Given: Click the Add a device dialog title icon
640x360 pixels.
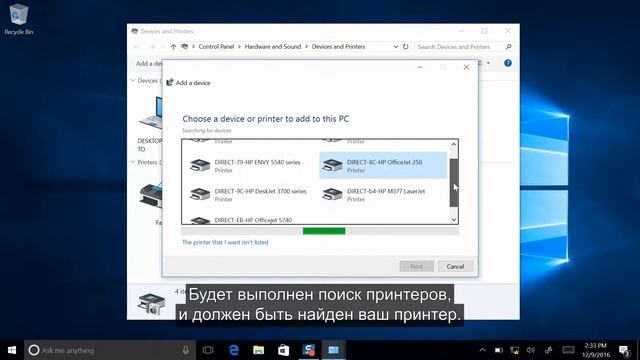Looking at the screenshot, I should (170, 82).
